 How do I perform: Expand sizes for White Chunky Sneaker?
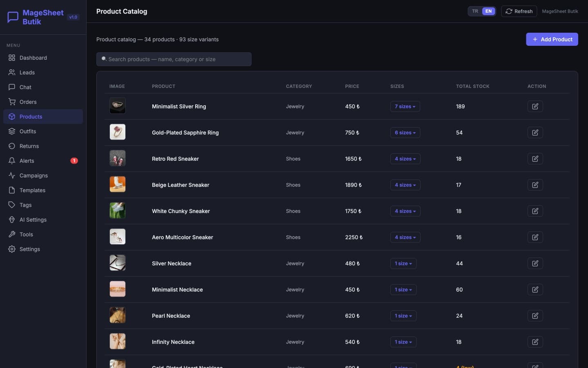point(405,211)
